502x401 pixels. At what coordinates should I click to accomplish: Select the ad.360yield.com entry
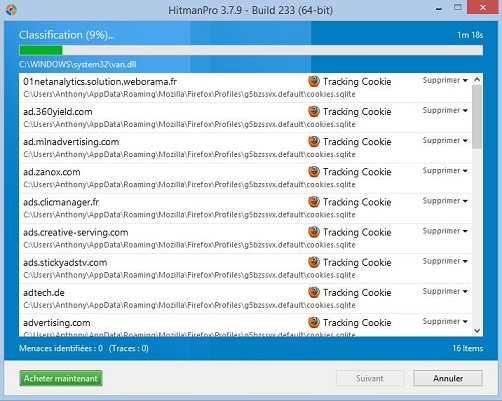tap(245, 118)
